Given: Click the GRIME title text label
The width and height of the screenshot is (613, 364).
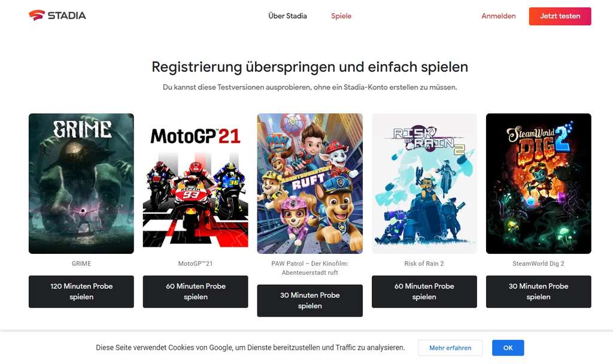Looking at the screenshot, I should pyautogui.click(x=81, y=263).
